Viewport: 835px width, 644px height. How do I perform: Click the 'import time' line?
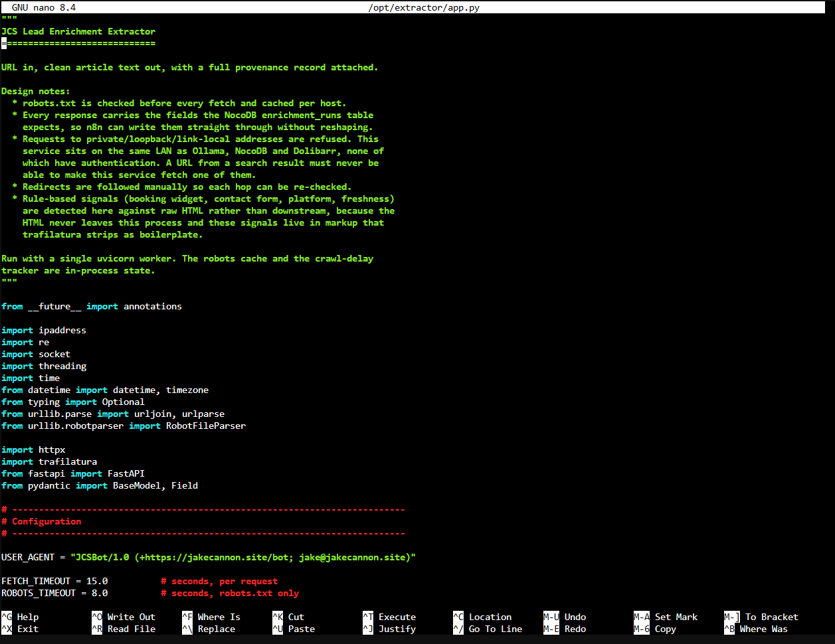coord(31,378)
